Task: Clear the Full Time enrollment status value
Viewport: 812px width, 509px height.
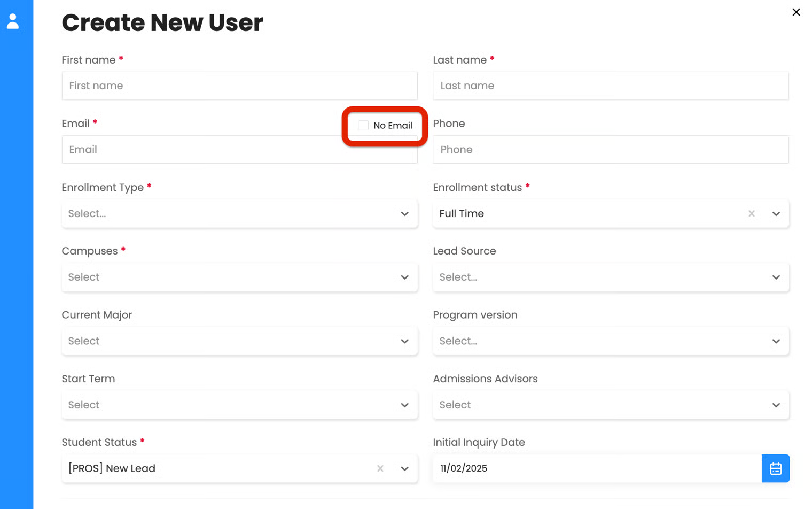Action: click(x=751, y=214)
